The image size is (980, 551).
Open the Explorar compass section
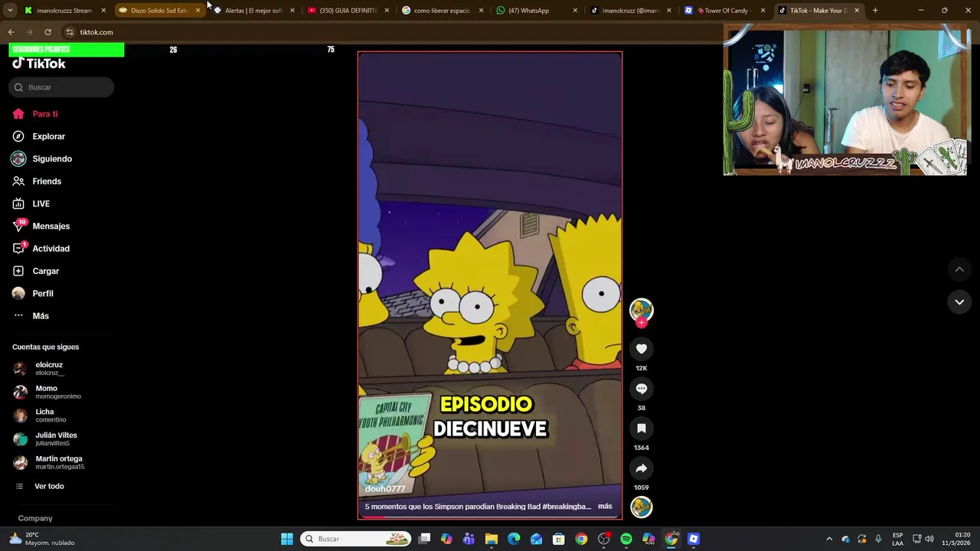coord(38,136)
